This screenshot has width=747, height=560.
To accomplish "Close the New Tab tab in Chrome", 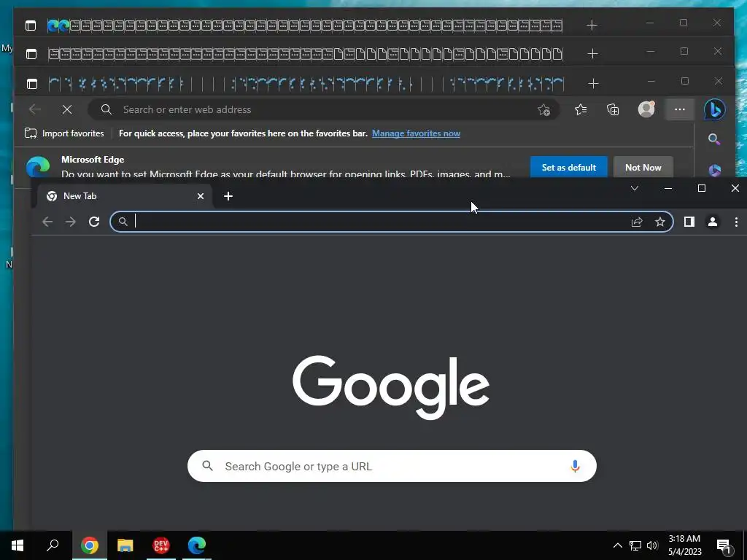I will (201, 196).
